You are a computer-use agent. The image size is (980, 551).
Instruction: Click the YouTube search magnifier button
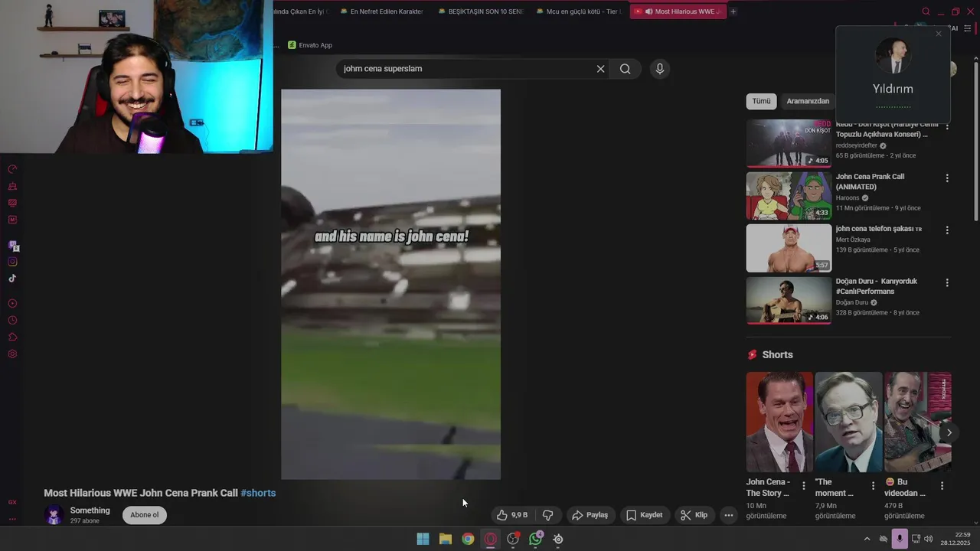(x=626, y=69)
